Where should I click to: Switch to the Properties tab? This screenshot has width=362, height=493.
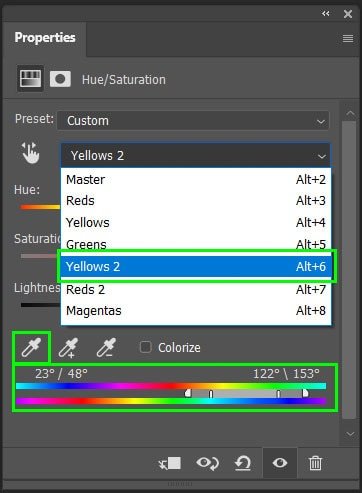tap(45, 37)
